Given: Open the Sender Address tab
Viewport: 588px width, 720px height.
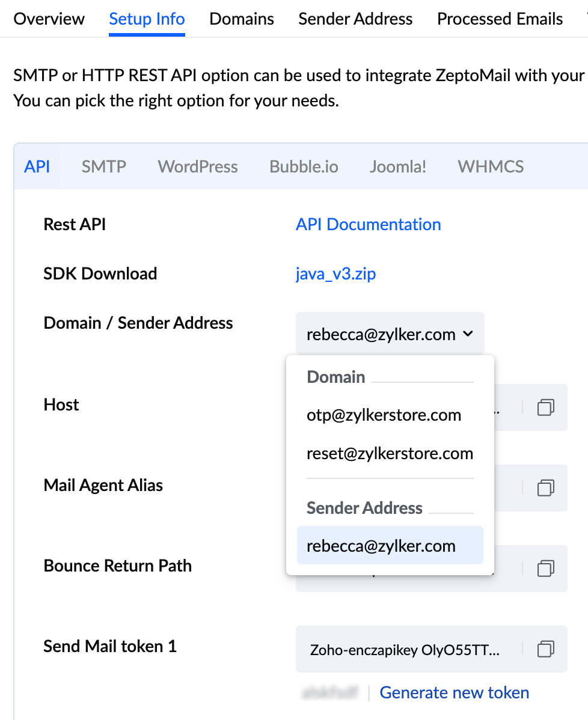Looking at the screenshot, I should tap(355, 19).
